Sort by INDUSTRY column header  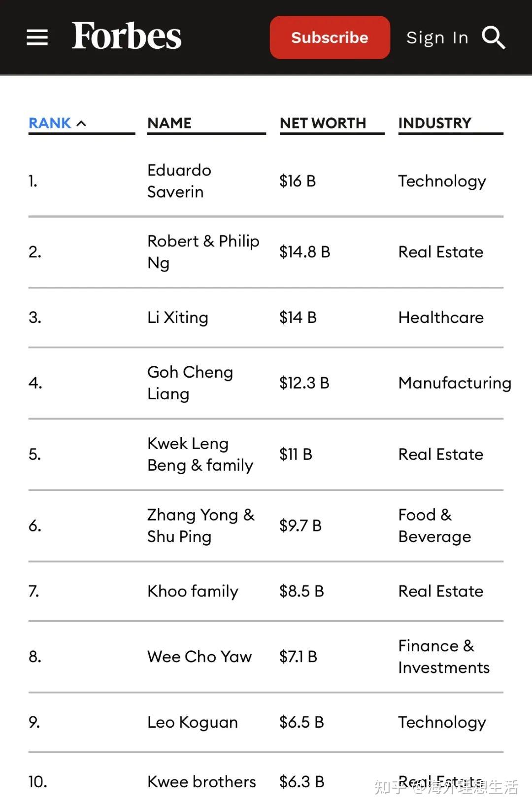(x=434, y=123)
